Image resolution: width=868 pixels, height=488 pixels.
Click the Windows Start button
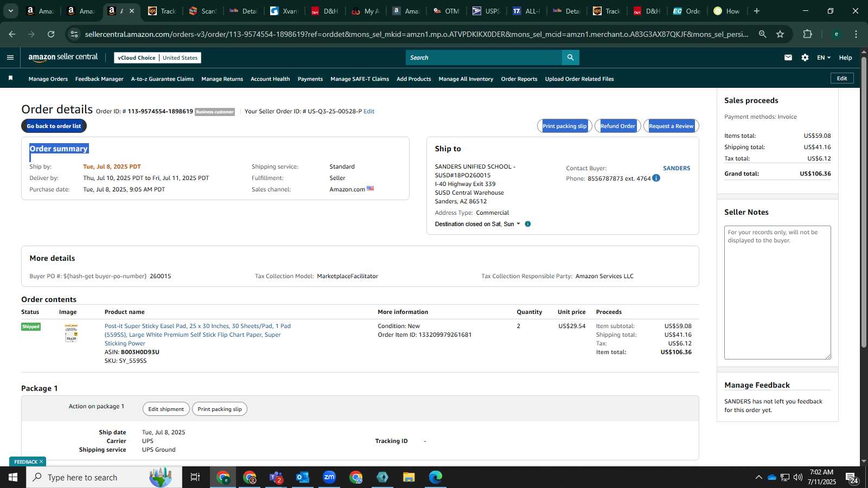tap(13, 477)
